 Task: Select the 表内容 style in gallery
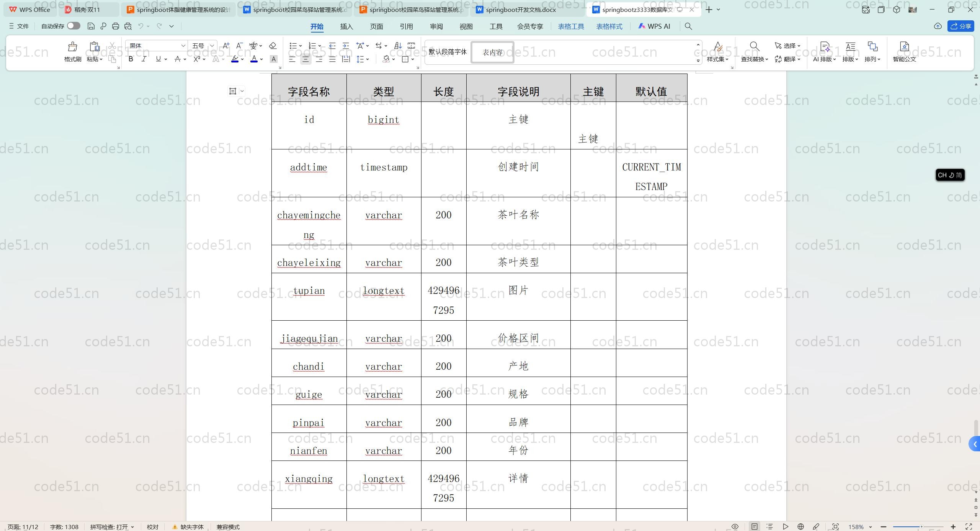[x=492, y=52]
